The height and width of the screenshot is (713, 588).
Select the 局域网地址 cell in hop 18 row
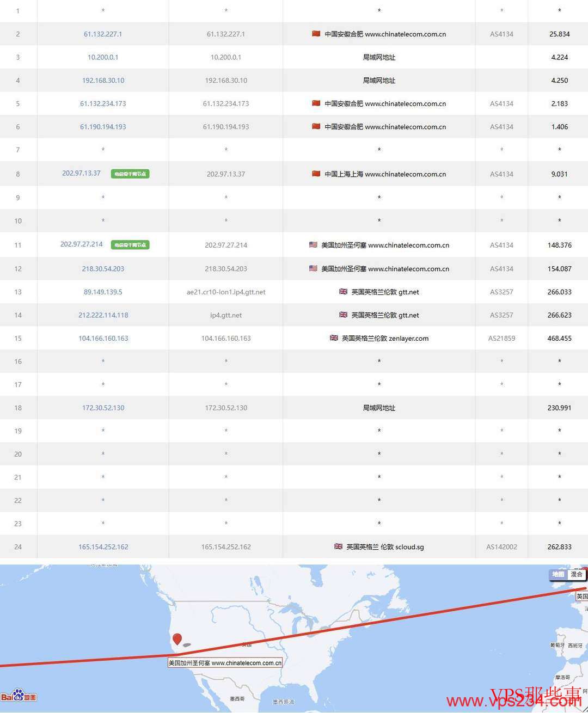coord(379,408)
